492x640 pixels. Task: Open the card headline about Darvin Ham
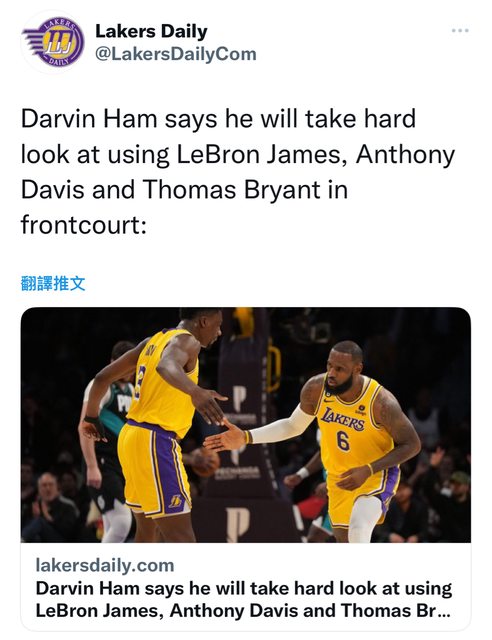click(x=244, y=600)
